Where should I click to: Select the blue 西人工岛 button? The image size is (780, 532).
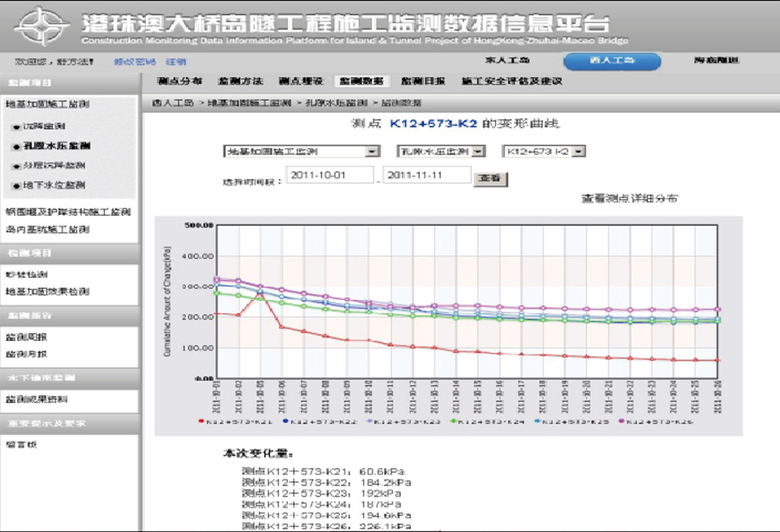612,61
